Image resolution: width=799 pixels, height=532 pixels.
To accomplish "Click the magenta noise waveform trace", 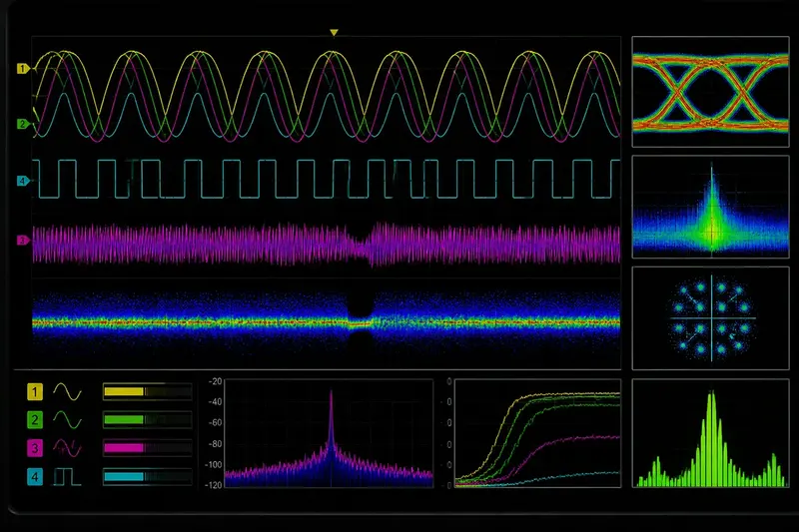I will pos(327,245).
